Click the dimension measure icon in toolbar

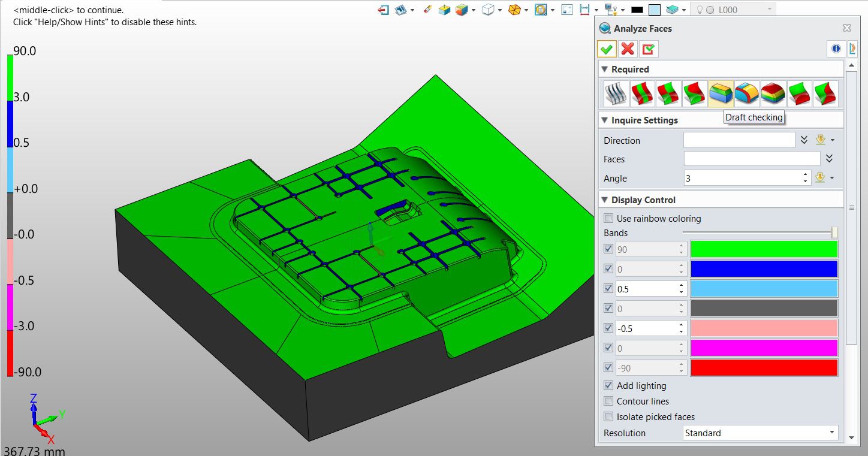click(584, 10)
